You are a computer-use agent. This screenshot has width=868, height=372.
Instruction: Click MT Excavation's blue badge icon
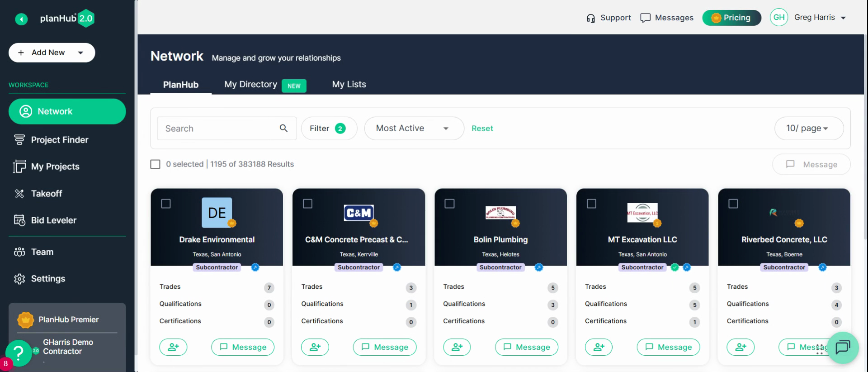coord(687,267)
